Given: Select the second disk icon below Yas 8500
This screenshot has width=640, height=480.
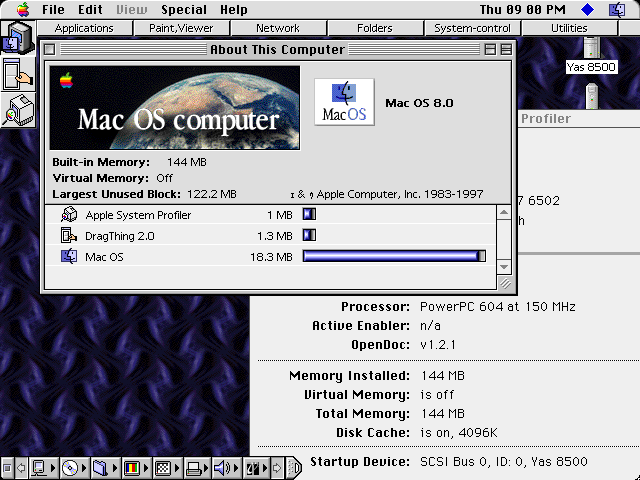Looking at the screenshot, I should click(591, 96).
